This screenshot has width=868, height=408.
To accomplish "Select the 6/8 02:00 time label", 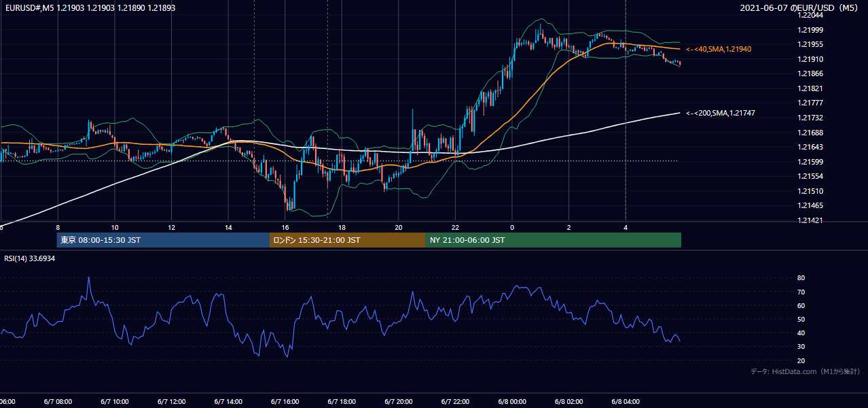I will [569, 402].
